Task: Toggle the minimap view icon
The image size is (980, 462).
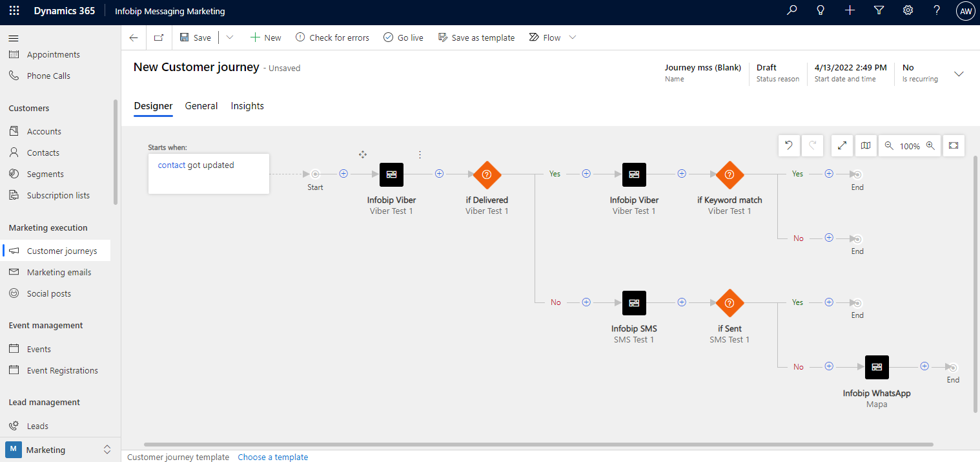Action: coord(866,145)
